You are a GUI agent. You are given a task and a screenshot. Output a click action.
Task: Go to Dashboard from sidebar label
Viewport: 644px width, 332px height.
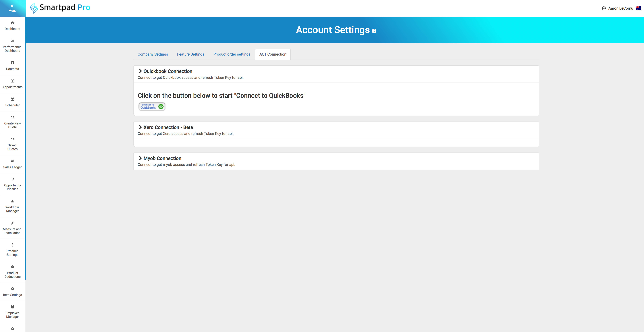[13, 29]
